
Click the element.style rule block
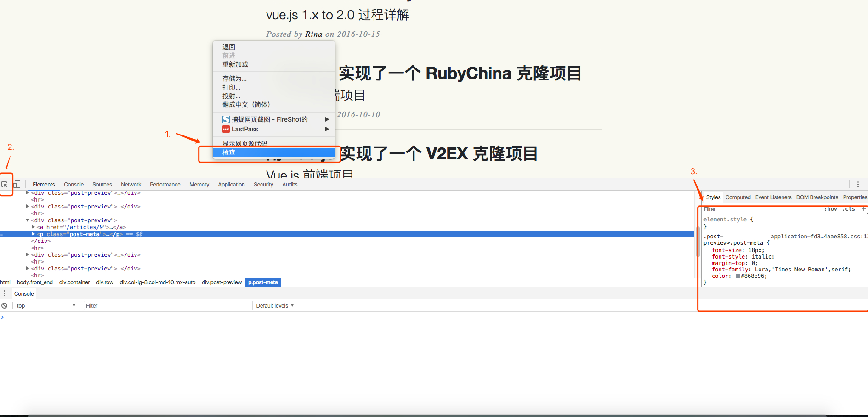tap(728, 223)
